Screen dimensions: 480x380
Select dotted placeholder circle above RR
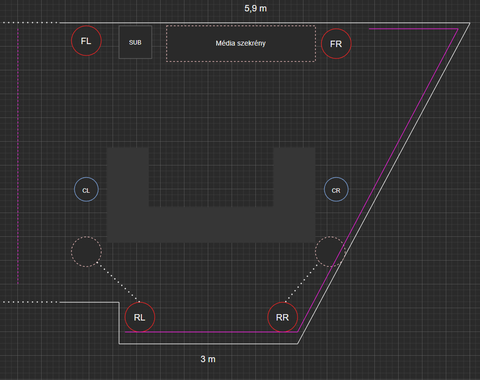[x=330, y=252]
